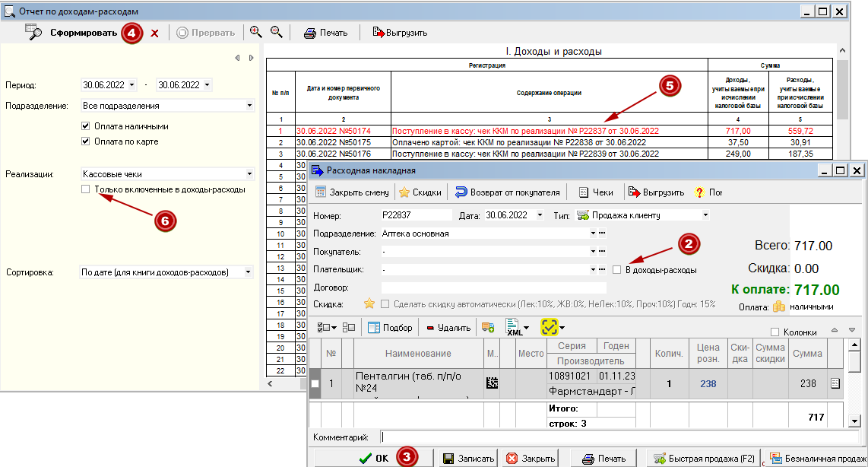Click the right arrow above the filter panel
The height and width of the screenshot is (467, 868).
(x=251, y=58)
